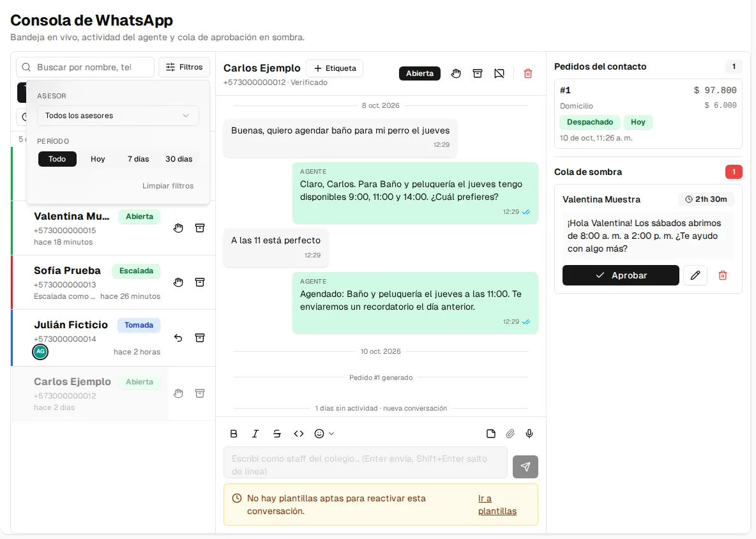Screen dimensions: 756x539
Task: Archive the conversation from the header archive icon
Action: (478, 73)
